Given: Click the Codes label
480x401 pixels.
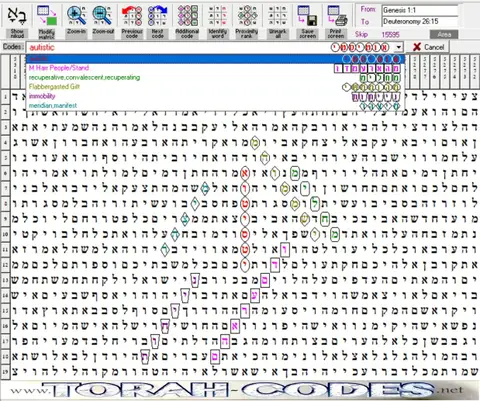Looking at the screenshot, I should pyautogui.click(x=13, y=47).
